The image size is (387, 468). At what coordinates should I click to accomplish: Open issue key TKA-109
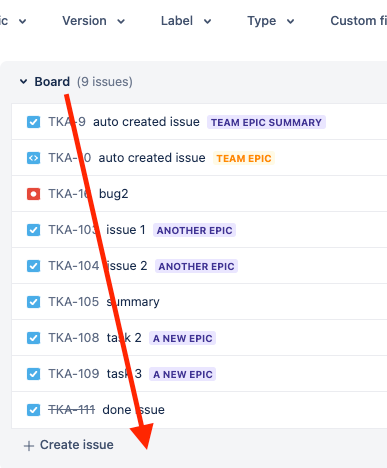click(74, 374)
